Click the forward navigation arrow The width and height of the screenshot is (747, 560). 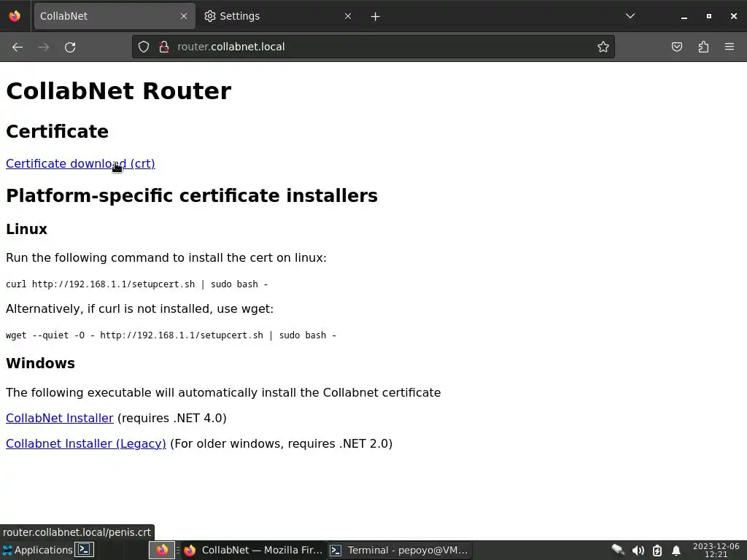click(x=44, y=47)
